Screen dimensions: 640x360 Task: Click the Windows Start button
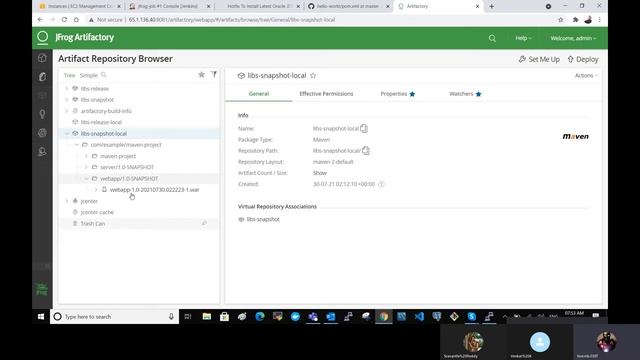[41, 317]
